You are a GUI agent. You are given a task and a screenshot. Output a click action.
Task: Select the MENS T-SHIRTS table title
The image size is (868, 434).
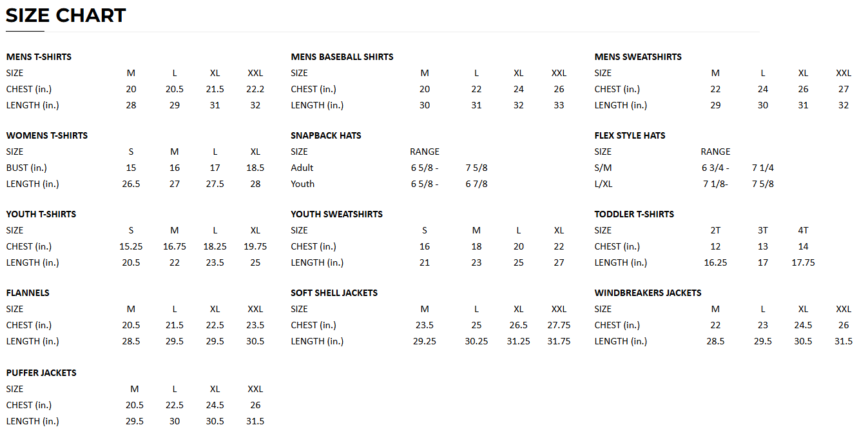(39, 57)
